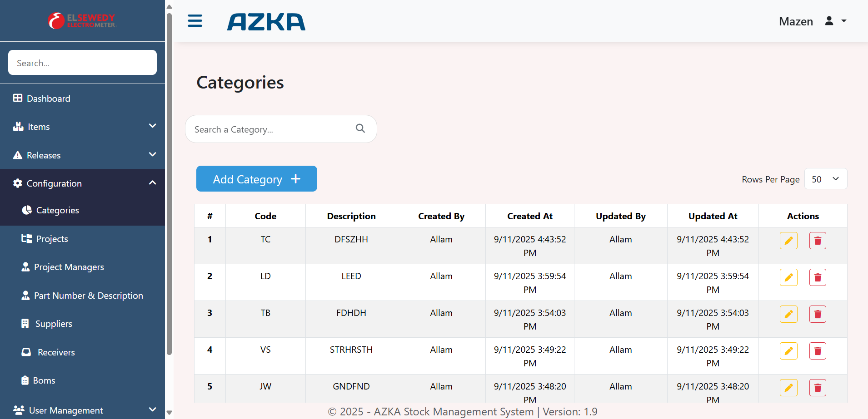Delete the LD category using trash icon

point(817,277)
